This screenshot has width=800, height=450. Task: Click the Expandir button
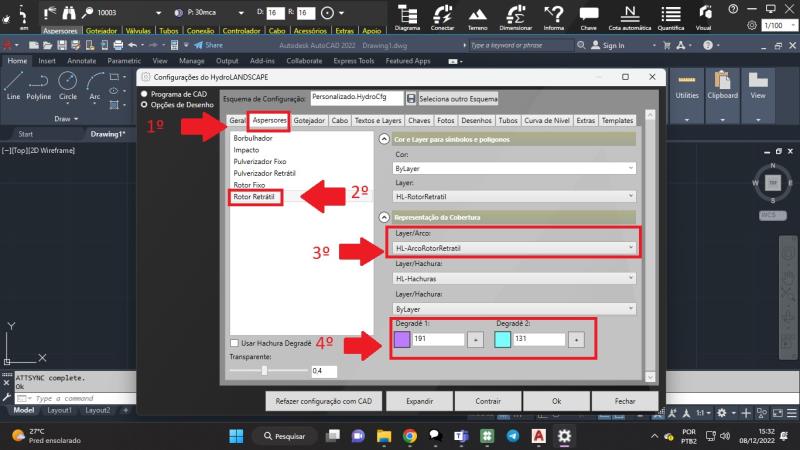(419, 401)
